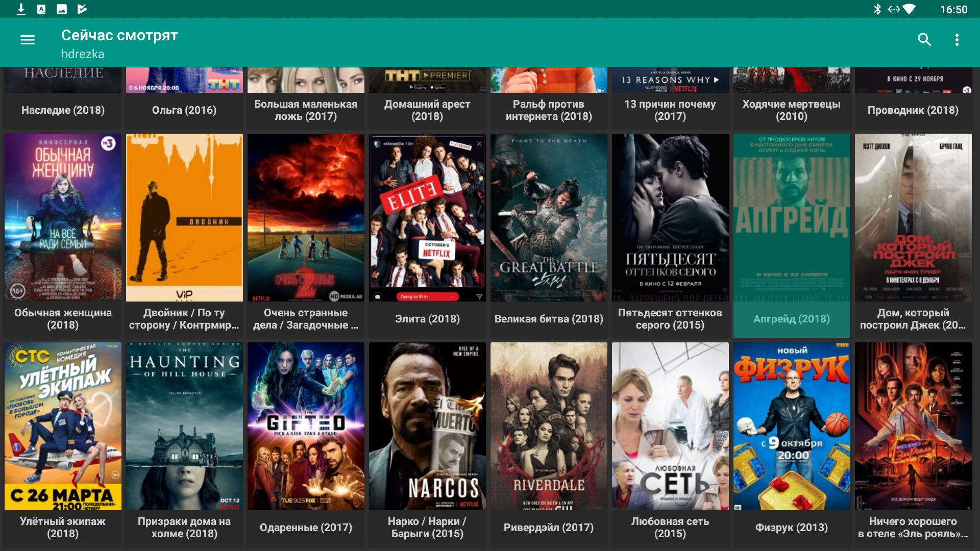980x551 pixels.
Task: Tap the search magnifier icon
Action: tap(924, 40)
